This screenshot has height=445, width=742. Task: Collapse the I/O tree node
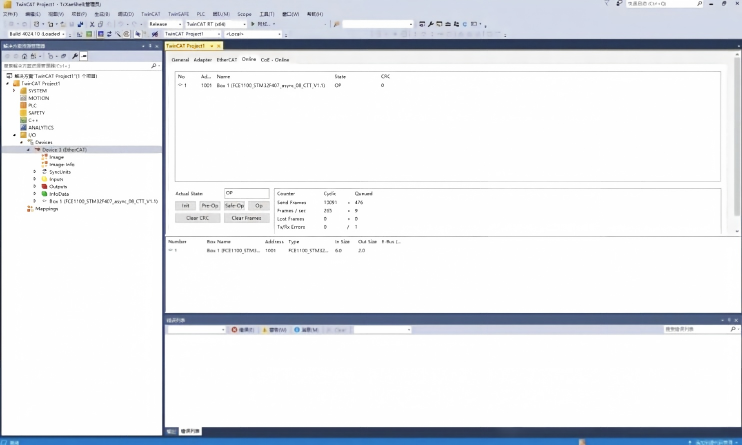coord(14,135)
